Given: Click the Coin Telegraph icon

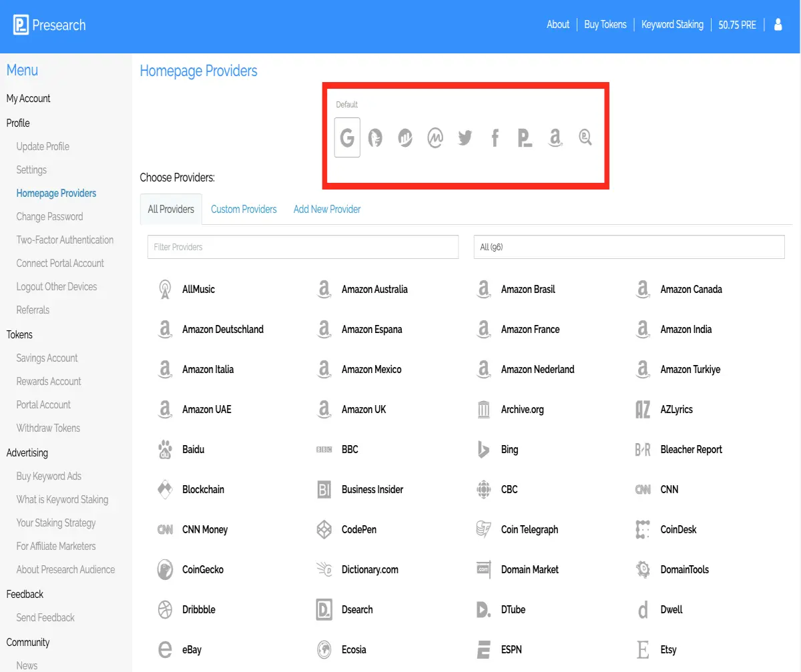Looking at the screenshot, I should [484, 530].
